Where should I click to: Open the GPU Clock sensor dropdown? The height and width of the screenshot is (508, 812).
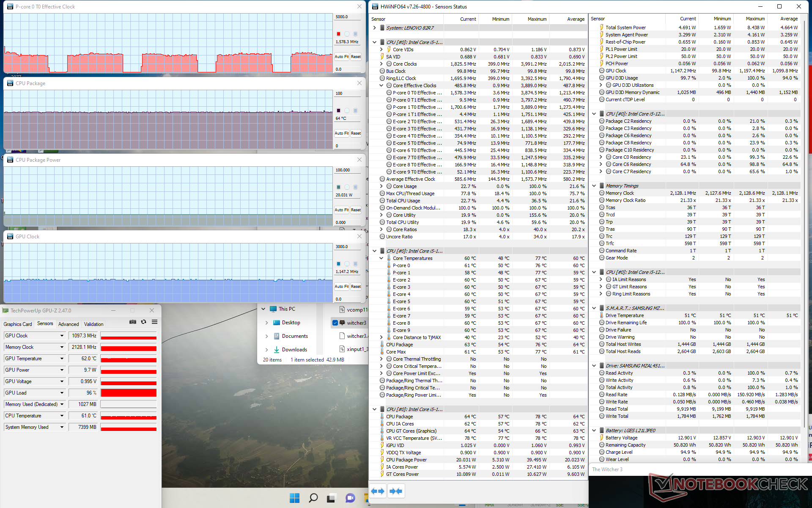(62, 336)
